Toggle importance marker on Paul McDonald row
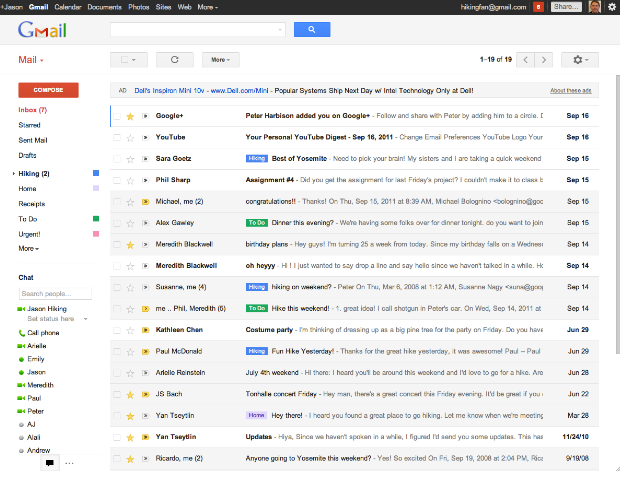The height and width of the screenshot is (477, 620). tap(146, 351)
